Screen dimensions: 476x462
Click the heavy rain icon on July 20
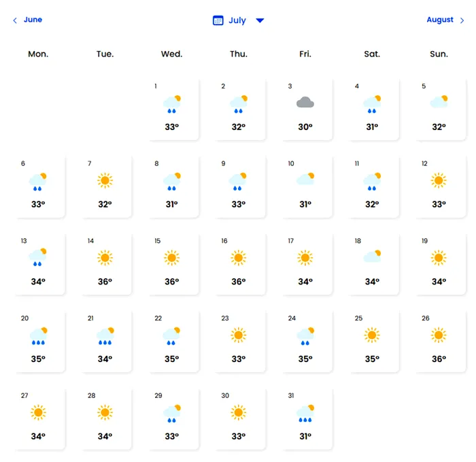click(38, 336)
